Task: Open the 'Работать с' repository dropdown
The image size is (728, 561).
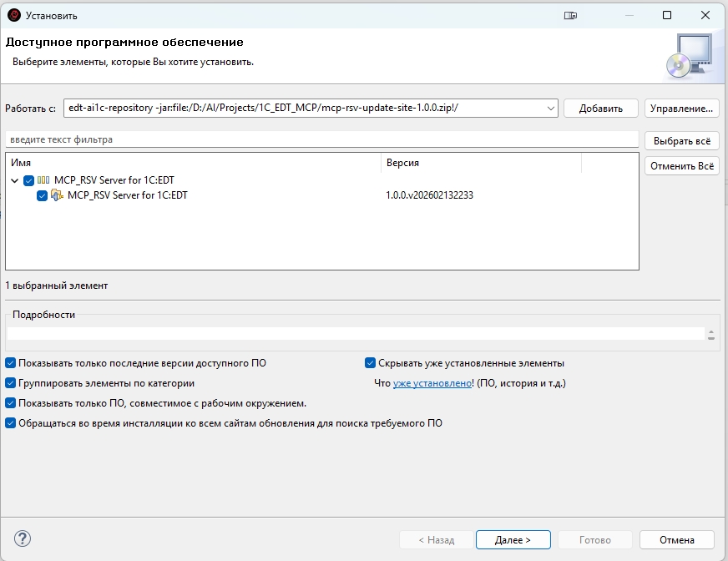Action: click(x=550, y=108)
